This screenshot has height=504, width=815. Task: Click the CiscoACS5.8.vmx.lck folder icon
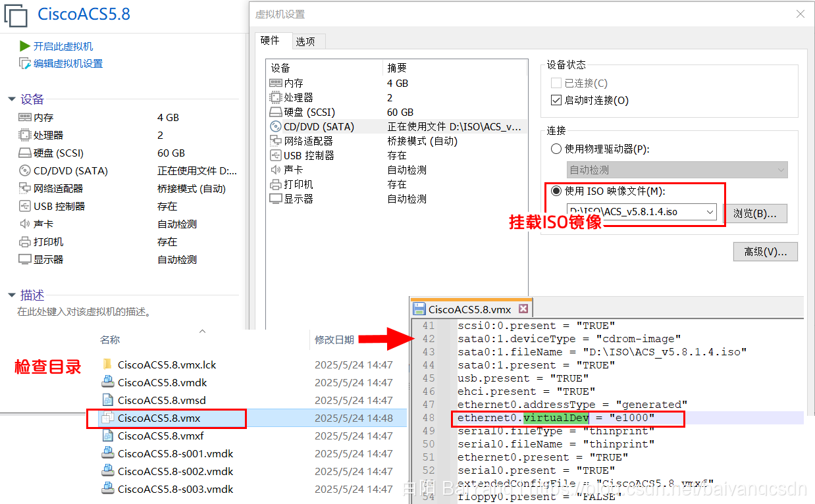pyautogui.click(x=108, y=365)
